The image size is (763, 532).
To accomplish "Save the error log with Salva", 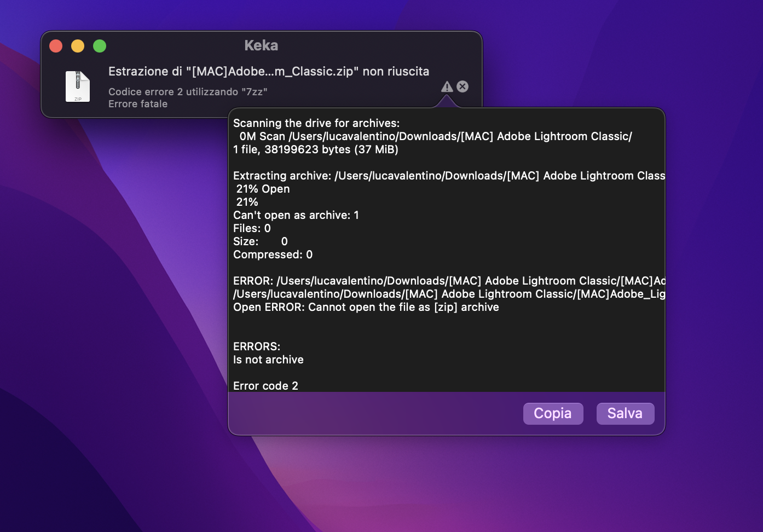I will [625, 413].
